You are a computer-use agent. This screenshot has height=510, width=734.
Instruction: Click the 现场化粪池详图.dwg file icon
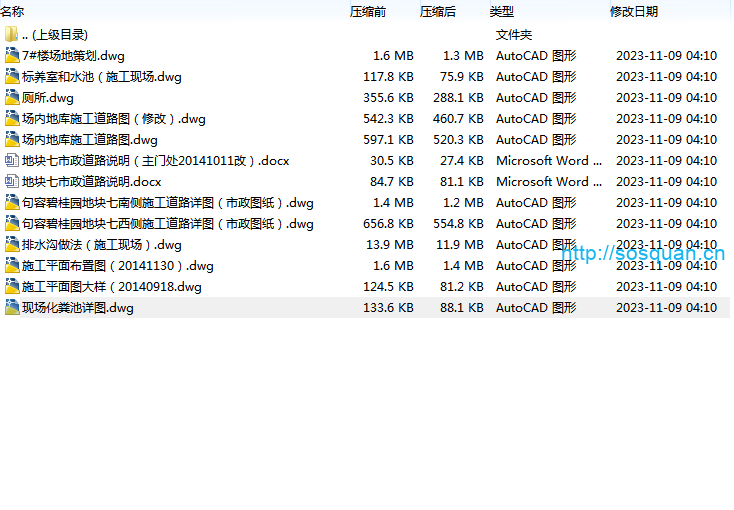point(12,308)
